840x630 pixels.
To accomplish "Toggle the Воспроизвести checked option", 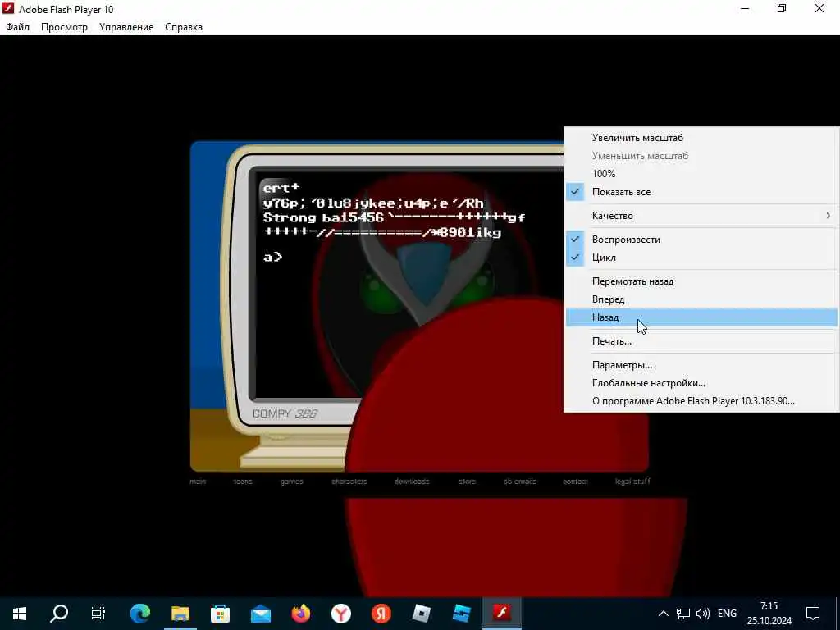I will pyautogui.click(x=702, y=240).
